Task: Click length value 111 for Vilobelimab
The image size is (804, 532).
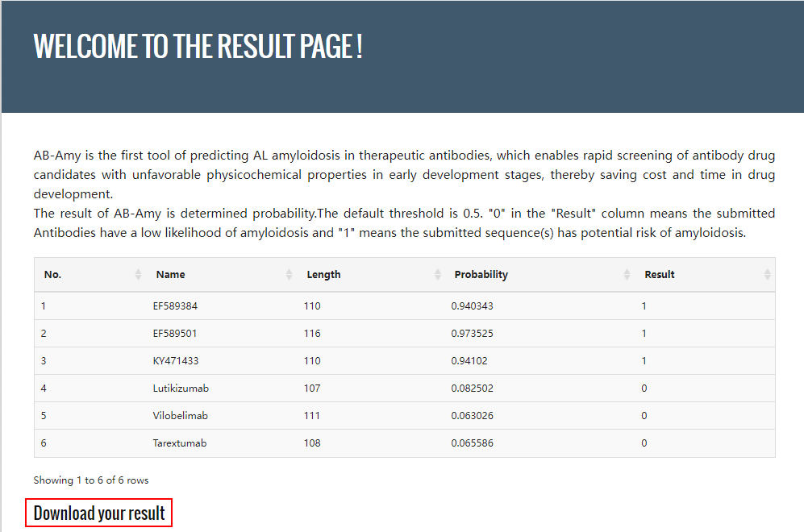Action: click(311, 416)
